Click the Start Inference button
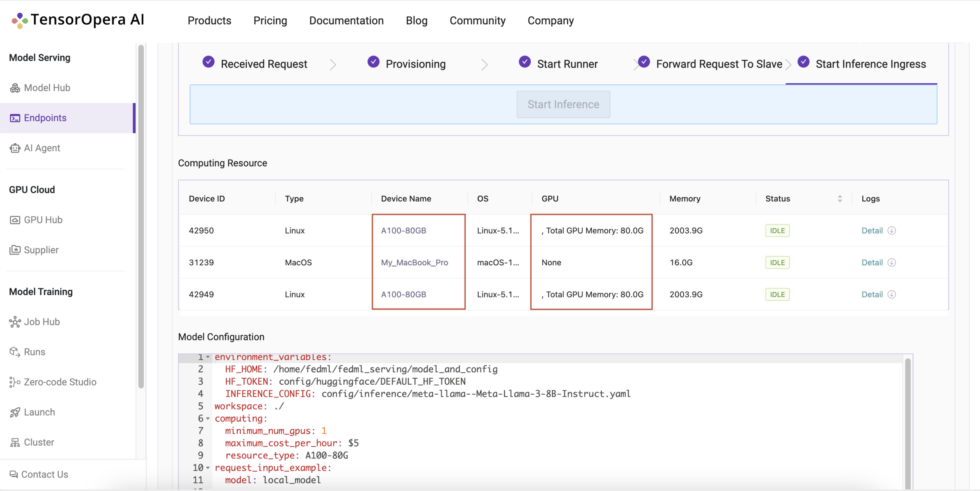Image resolution: width=980 pixels, height=491 pixels. (x=563, y=104)
